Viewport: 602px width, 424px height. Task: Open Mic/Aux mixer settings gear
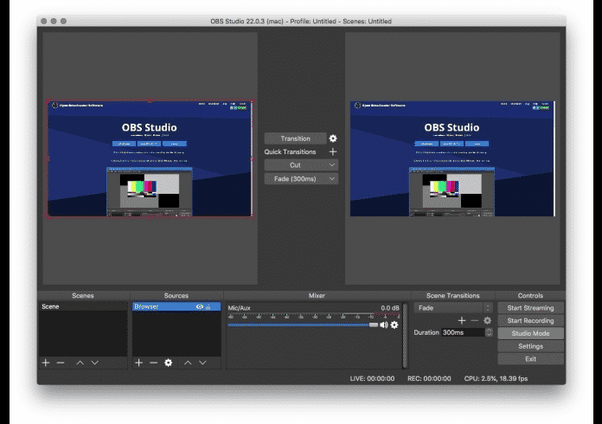tap(394, 325)
